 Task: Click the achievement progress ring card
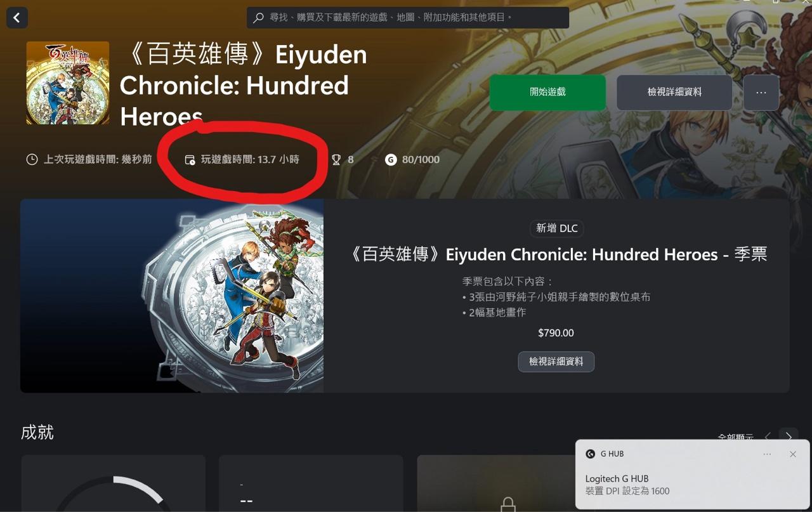[114, 483]
